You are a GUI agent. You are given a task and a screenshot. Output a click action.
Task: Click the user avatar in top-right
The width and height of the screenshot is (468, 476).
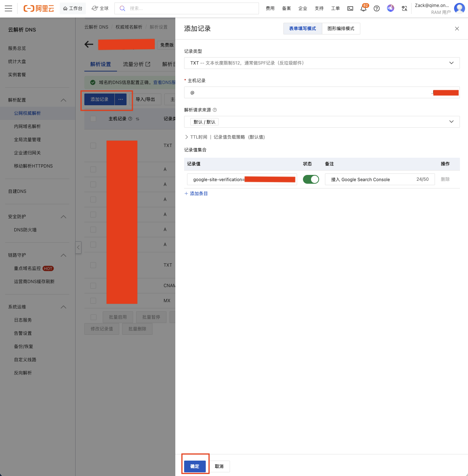click(459, 8)
